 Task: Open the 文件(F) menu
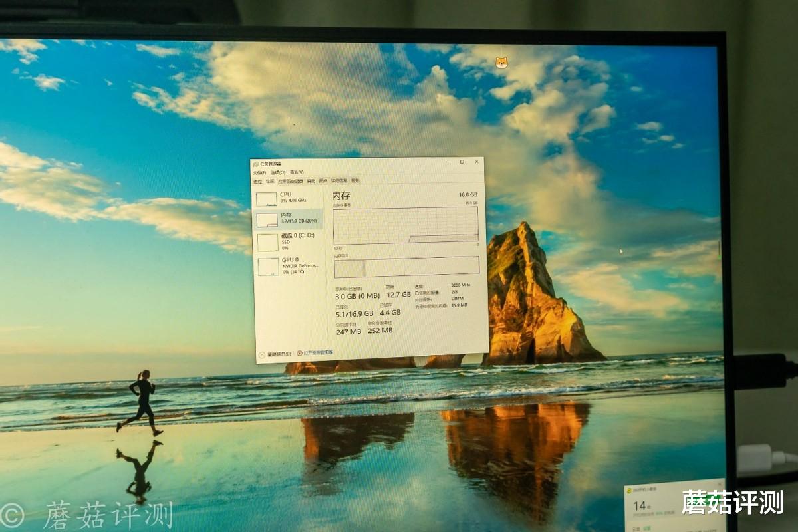(259, 173)
